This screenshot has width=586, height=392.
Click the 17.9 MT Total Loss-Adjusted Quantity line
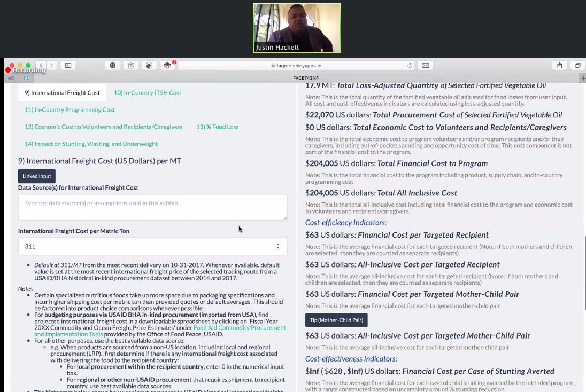coord(426,86)
